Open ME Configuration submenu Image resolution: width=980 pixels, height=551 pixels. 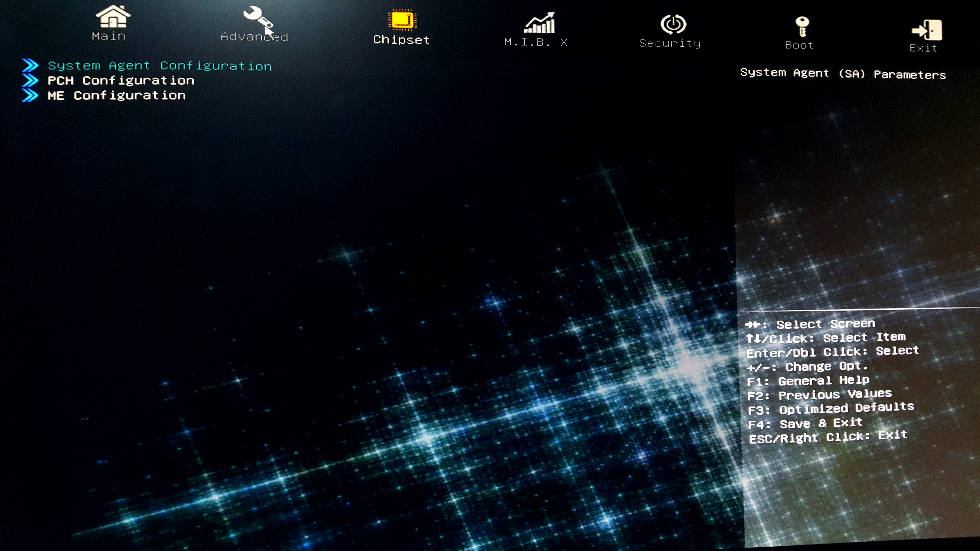(x=116, y=96)
